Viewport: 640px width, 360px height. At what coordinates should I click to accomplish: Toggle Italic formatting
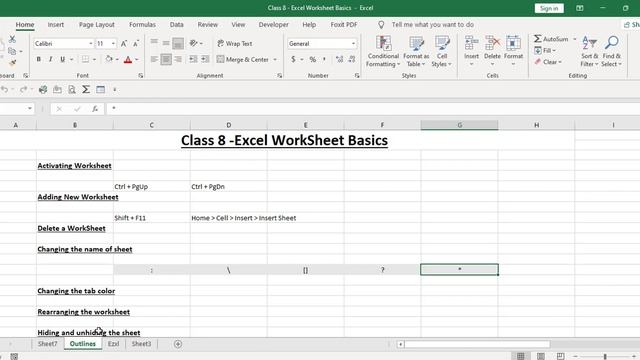coord(50,60)
